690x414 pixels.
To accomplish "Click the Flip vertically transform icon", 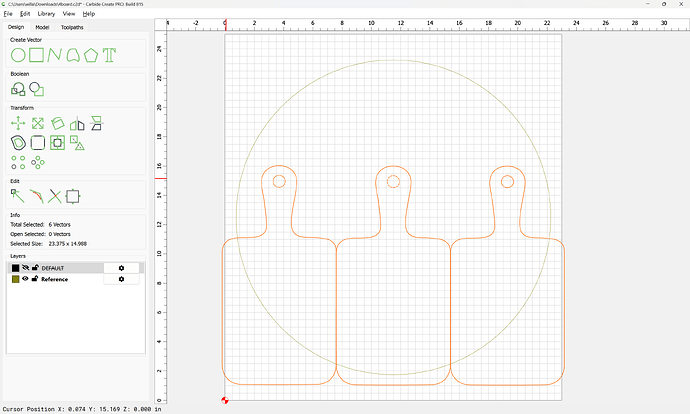I will 96,124.
